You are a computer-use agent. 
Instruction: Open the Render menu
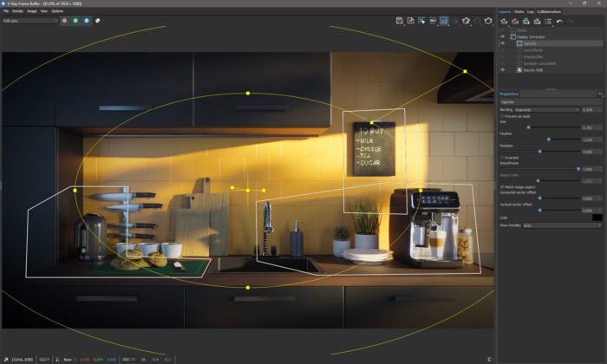point(17,11)
